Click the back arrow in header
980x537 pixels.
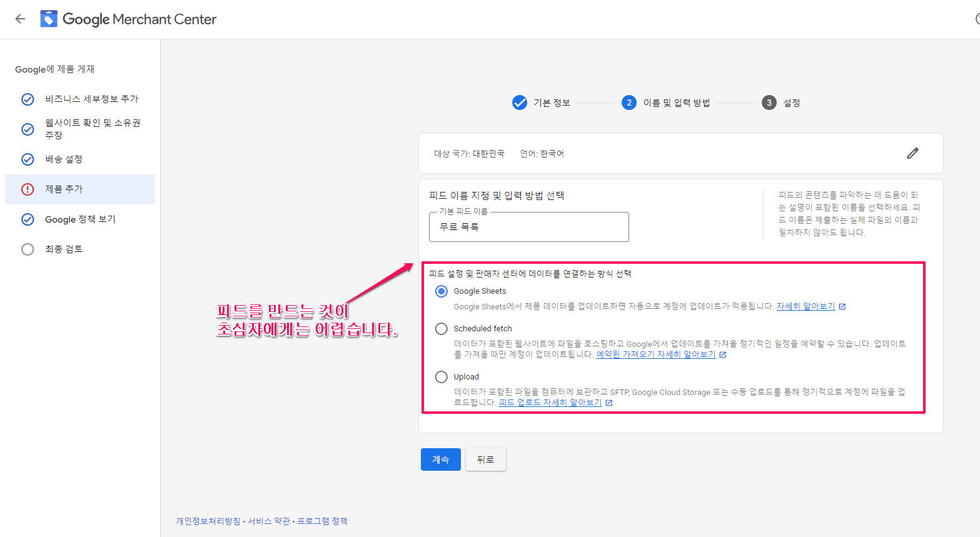coord(20,19)
